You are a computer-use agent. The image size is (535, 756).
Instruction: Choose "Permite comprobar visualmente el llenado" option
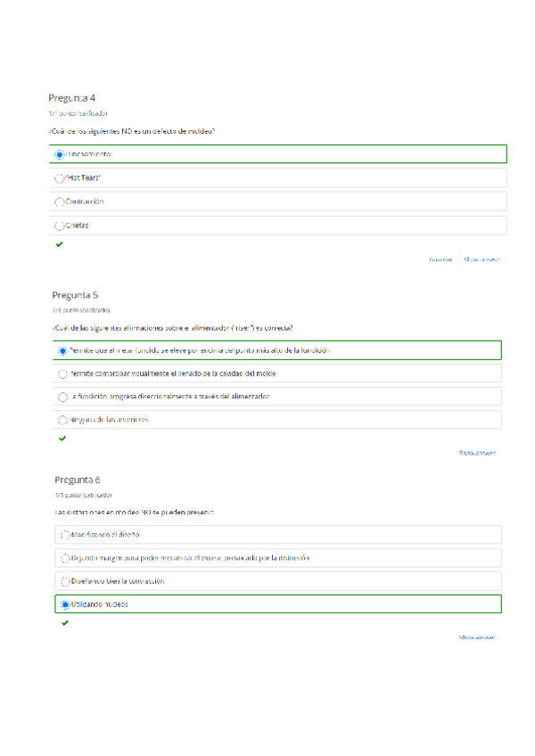point(62,374)
